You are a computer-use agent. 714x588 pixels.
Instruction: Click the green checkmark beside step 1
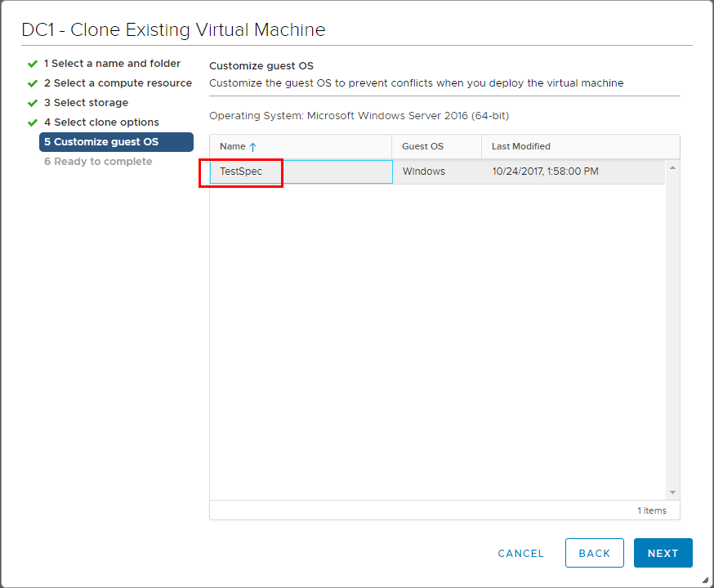(x=33, y=64)
